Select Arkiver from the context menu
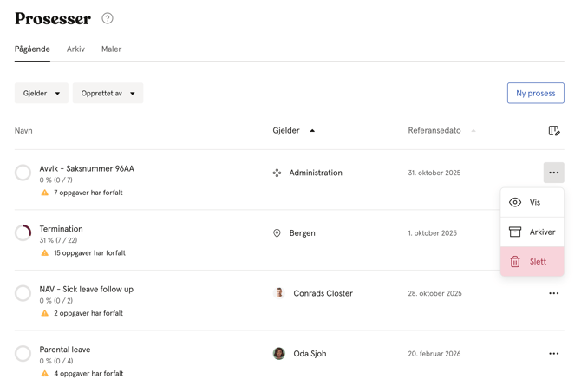This screenshot has width=581, height=392. click(532, 232)
